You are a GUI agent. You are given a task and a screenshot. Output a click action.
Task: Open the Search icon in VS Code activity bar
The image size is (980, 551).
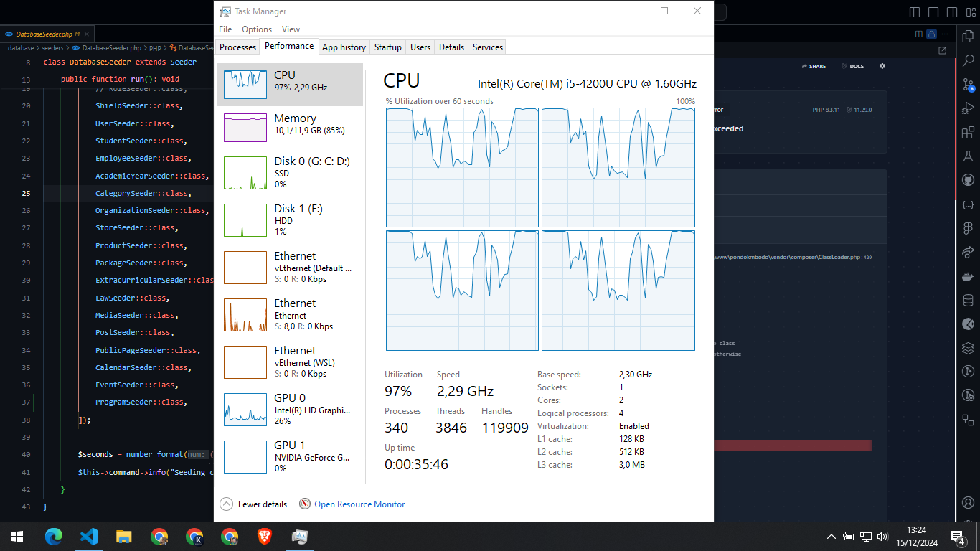[x=968, y=60]
